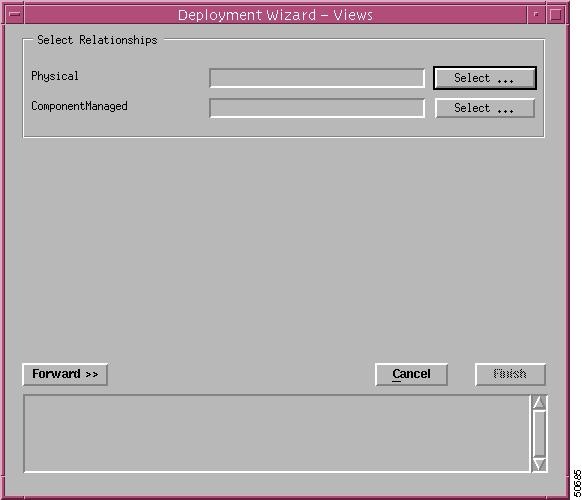Click the Select Relationships group title

(x=97, y=40)
